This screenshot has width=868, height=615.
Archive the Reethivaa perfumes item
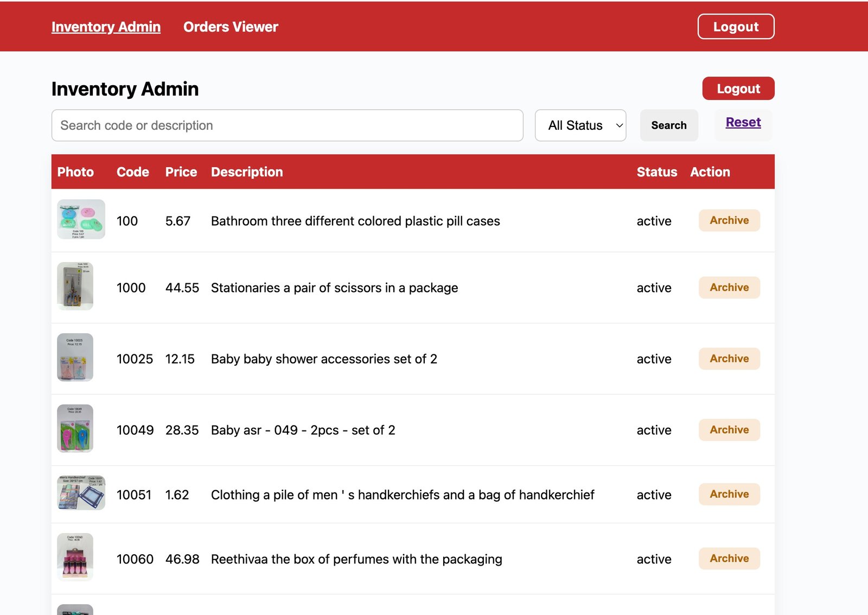click(x=729, y=558)
